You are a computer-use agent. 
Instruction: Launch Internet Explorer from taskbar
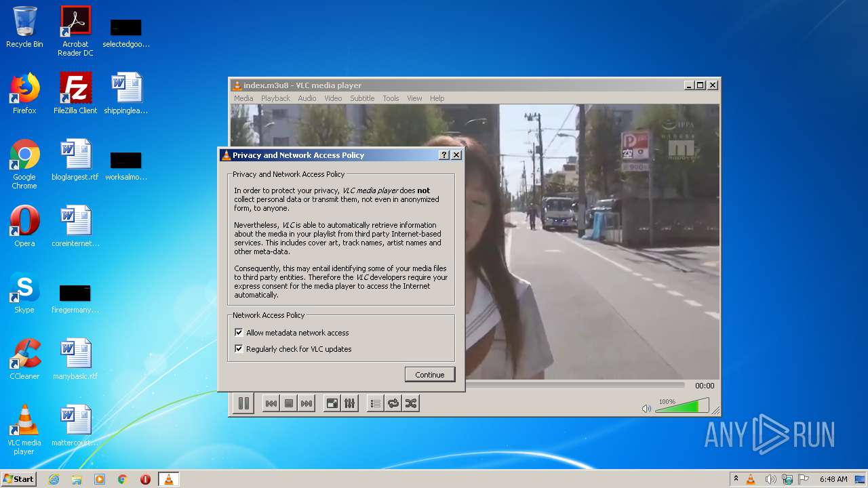tap(54, 479)
